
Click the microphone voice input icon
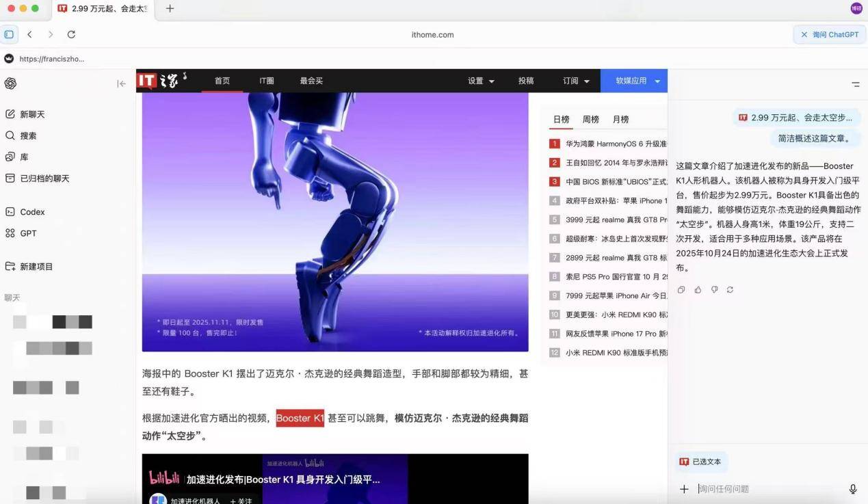(x=853, y=489)
